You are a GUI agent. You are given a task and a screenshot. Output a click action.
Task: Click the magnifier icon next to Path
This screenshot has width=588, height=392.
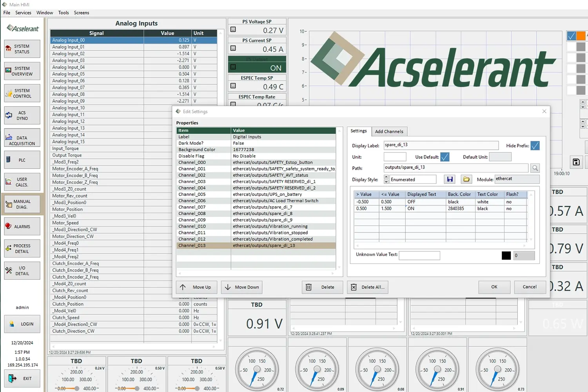535,168
